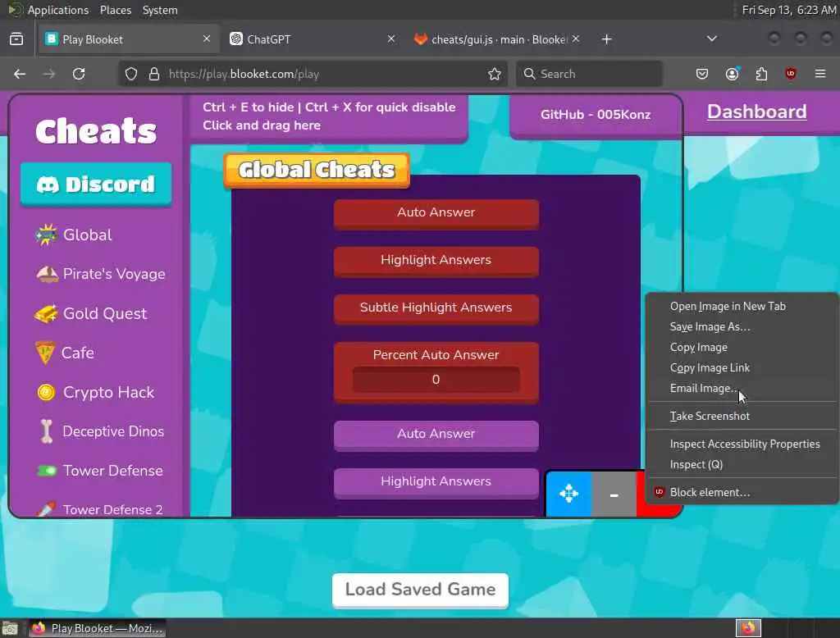The image size is (840, 638).
Task: Open the Pirate's Voyage cheats category
Action: [x=100, y=274]
